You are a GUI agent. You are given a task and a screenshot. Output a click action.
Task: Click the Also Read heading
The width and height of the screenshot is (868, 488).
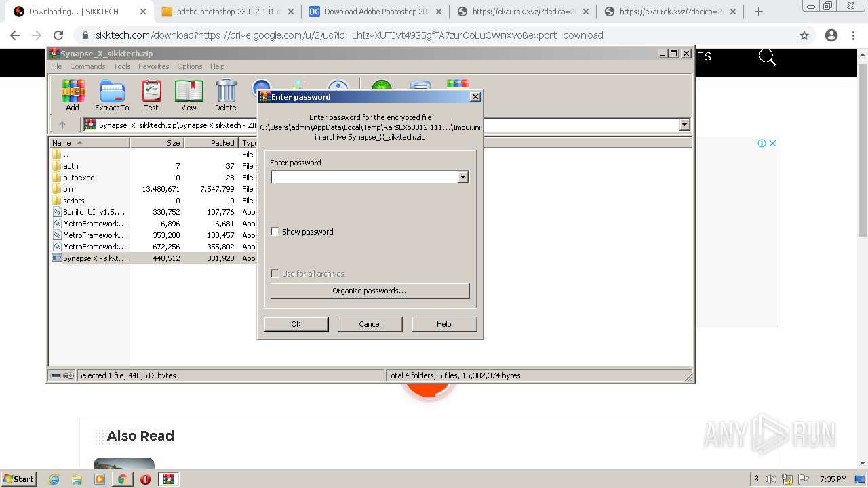pyautogui.click(x=140, y=436)
